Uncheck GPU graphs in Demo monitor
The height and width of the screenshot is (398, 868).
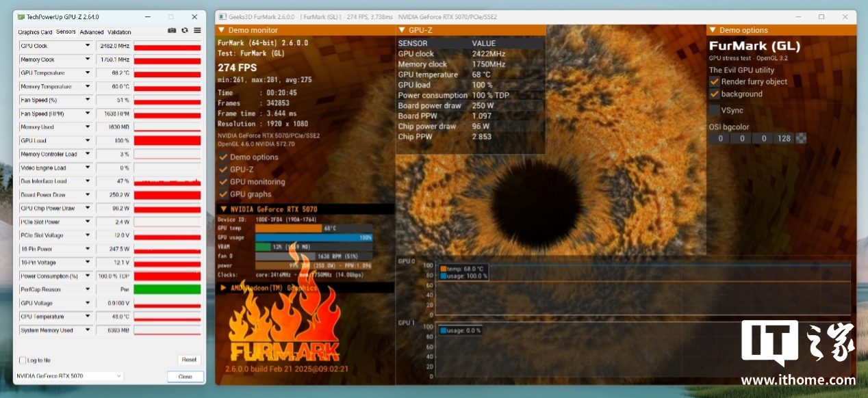pos(223,194)
